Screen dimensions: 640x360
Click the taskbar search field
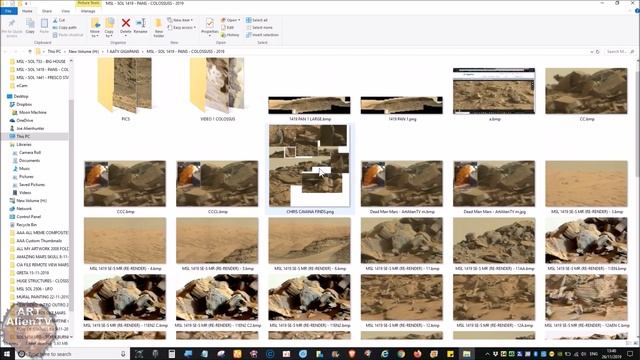(72, 354)
